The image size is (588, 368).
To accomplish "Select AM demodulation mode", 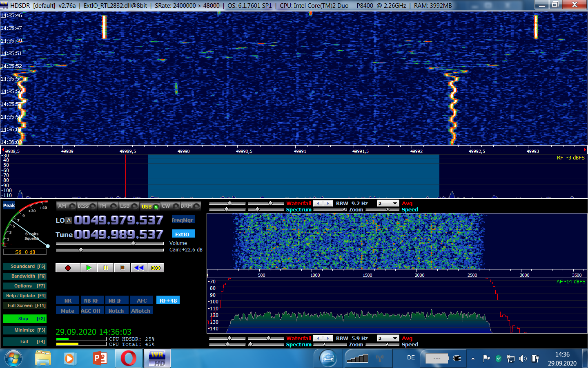I will coord(66,206).
